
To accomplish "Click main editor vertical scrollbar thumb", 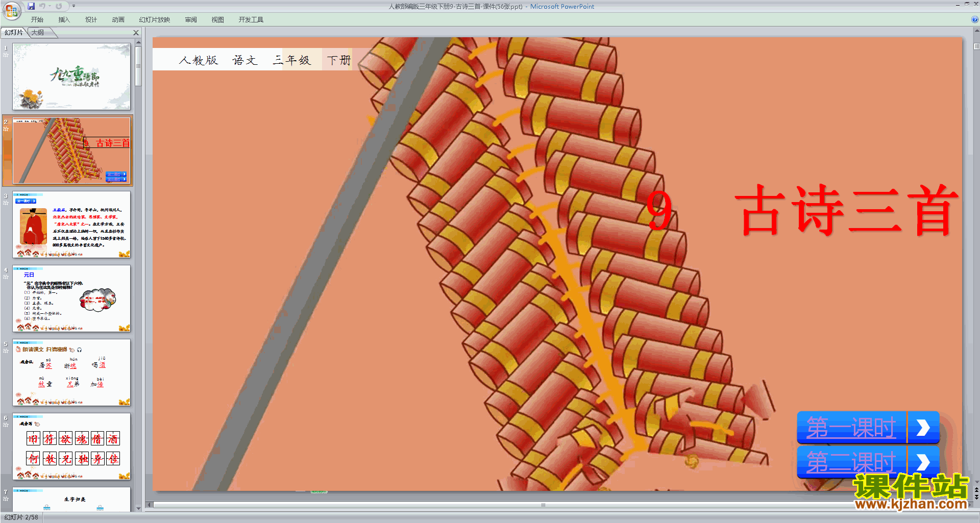I will (976, 46).
